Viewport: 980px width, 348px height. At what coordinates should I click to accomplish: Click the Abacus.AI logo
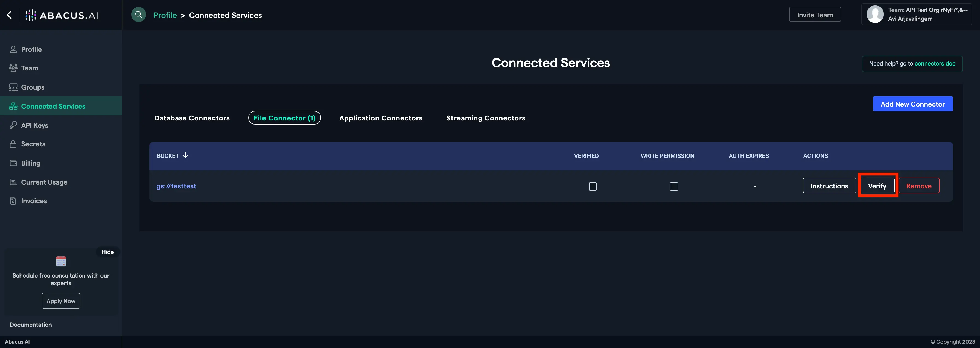[x=62, y=15]
